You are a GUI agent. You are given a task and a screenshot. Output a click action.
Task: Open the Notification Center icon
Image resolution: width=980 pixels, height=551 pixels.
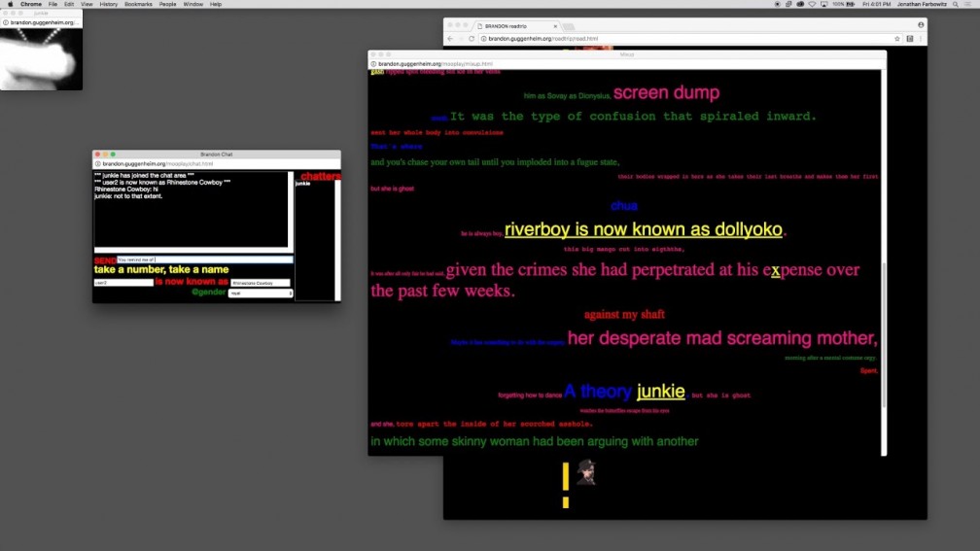(969, 4)
